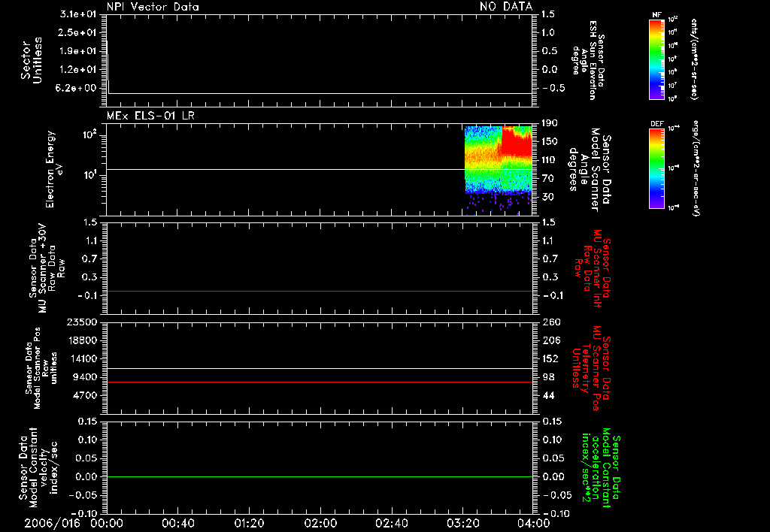Viewport: 770px width, 532px height.
Task: Click the '00:00' time axis label
Action: coord(107,523)
